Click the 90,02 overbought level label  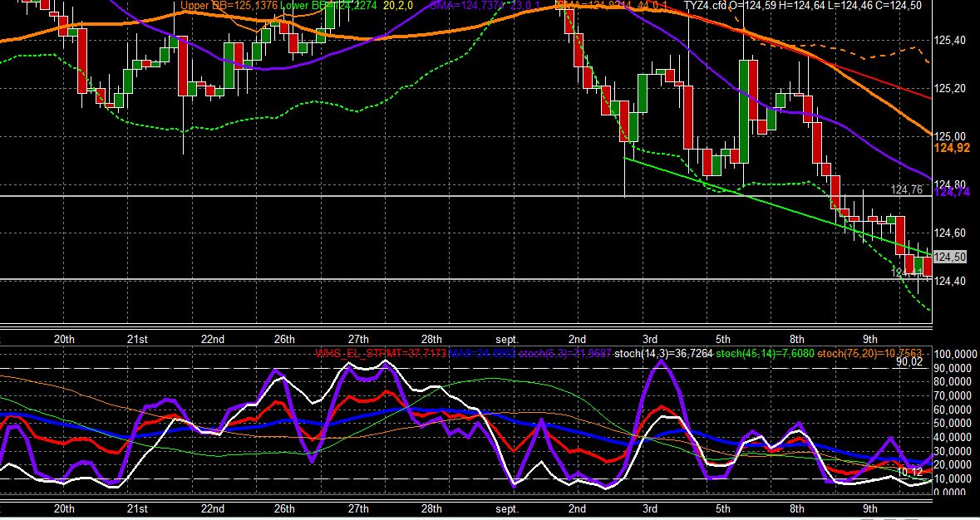[909, 361]
